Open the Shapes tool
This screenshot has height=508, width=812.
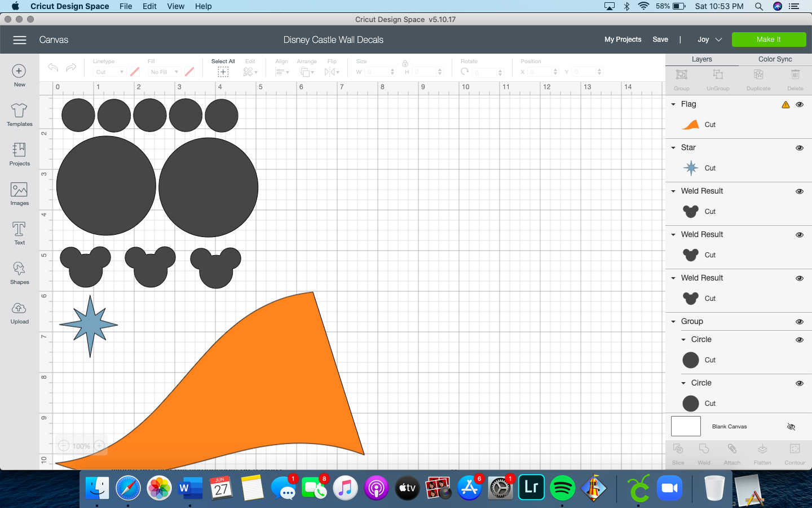19,273
